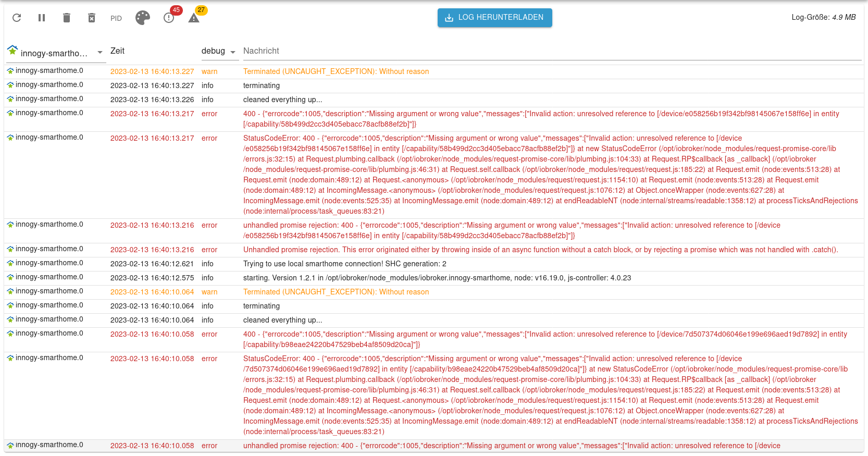Select the first Terminated (UNCAUGHT_EXCEPTION) message at 16:40:13.227

click(x=336, y=71)
